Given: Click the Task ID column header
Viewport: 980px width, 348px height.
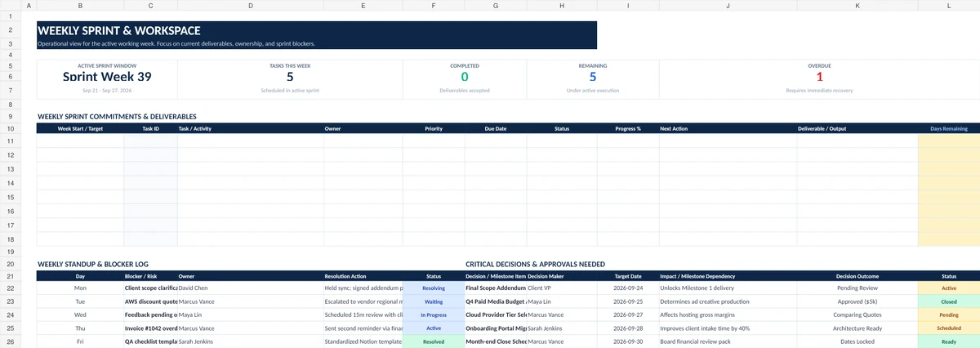Looking at the screenshot, I should [x=150, y=128].
